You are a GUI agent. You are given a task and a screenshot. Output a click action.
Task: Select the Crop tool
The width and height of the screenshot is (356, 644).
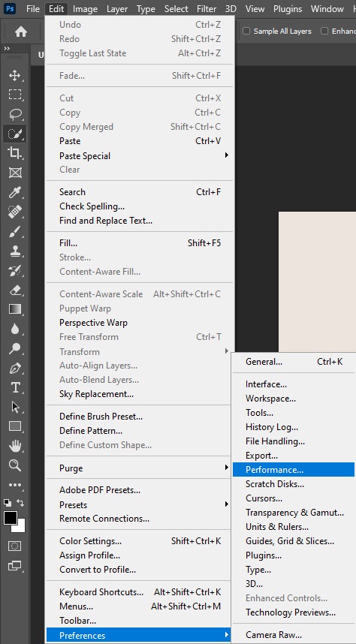[x=15, y=153]
